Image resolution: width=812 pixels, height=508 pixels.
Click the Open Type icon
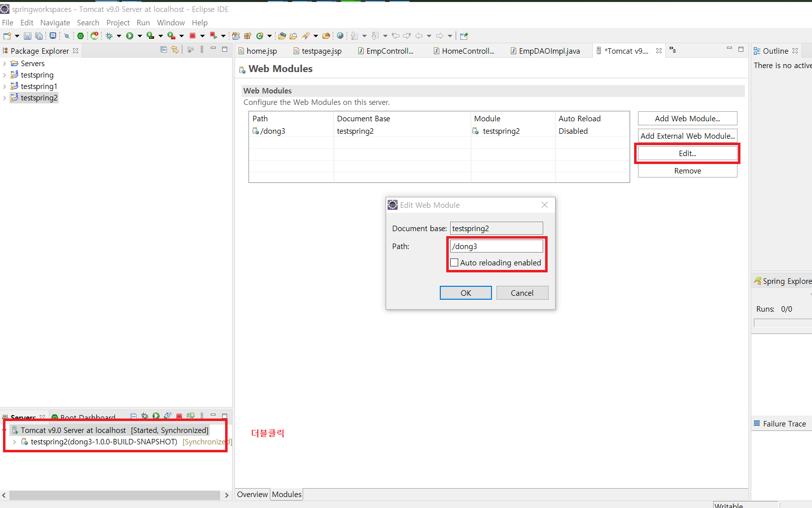(x=282, y=36)
